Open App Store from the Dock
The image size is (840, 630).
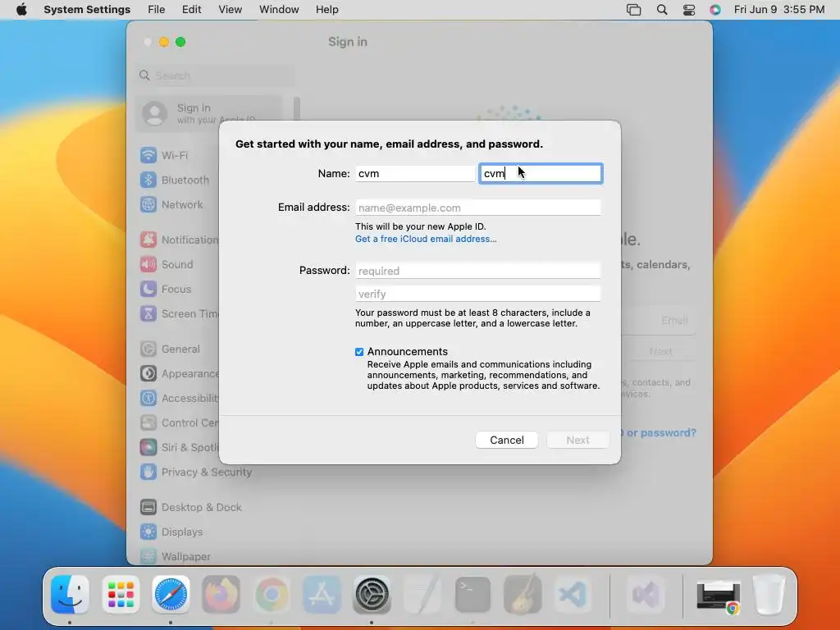coord(322,595)
